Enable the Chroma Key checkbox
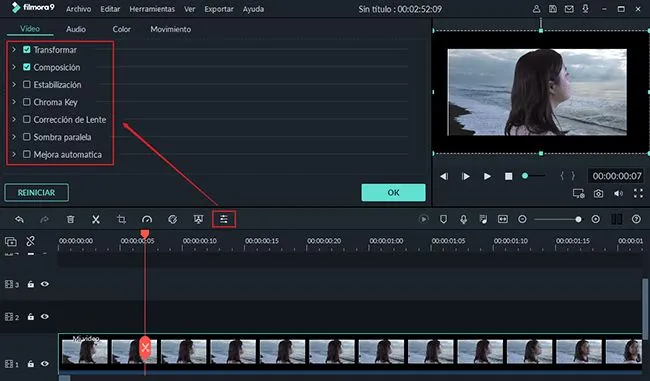This screenshot has height=381, width=650. [x=27, y=102]
